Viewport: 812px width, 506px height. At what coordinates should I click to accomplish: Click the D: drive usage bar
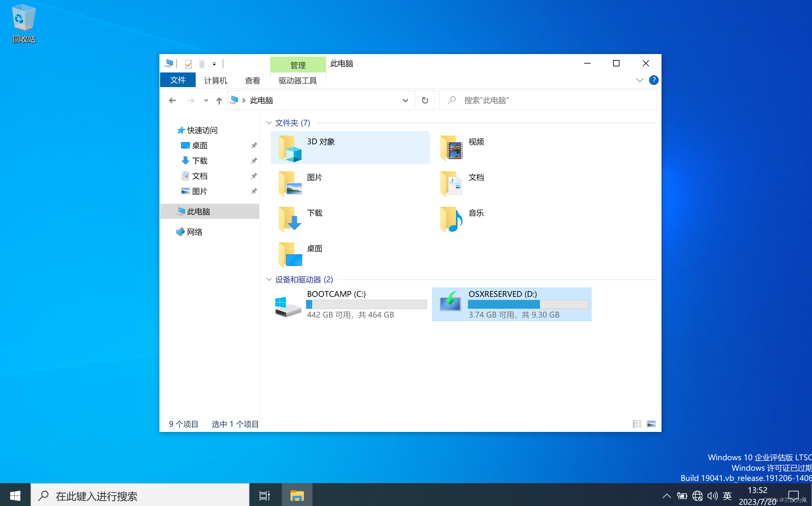[x=528, y=304]
